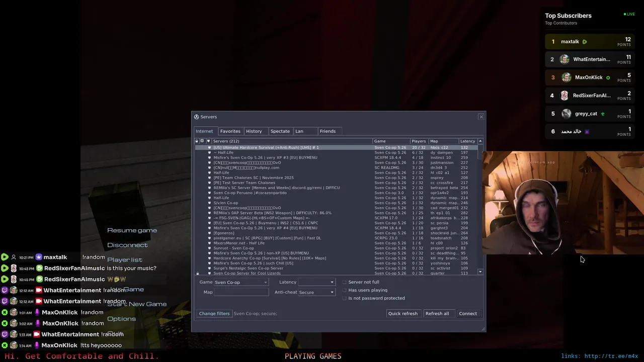Click the anti-cheat shield column header icon

pos(208,141)
